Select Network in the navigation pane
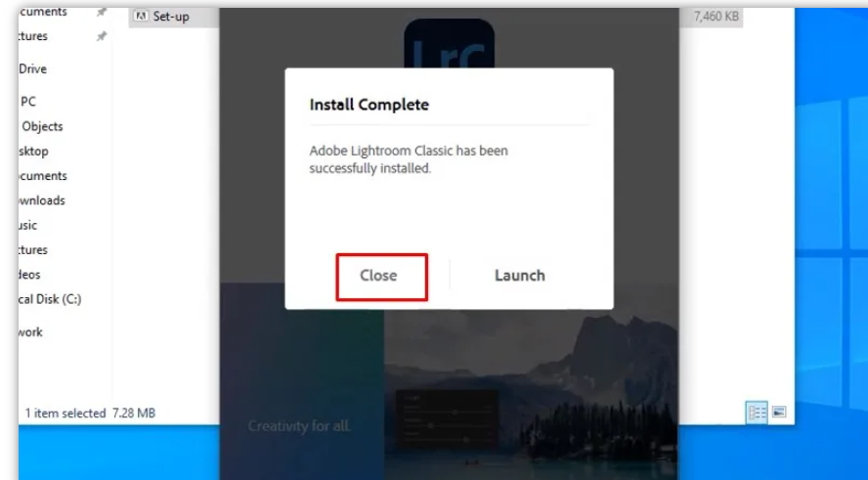The width and height of the screenshot is (868, 480). point(30,332)
